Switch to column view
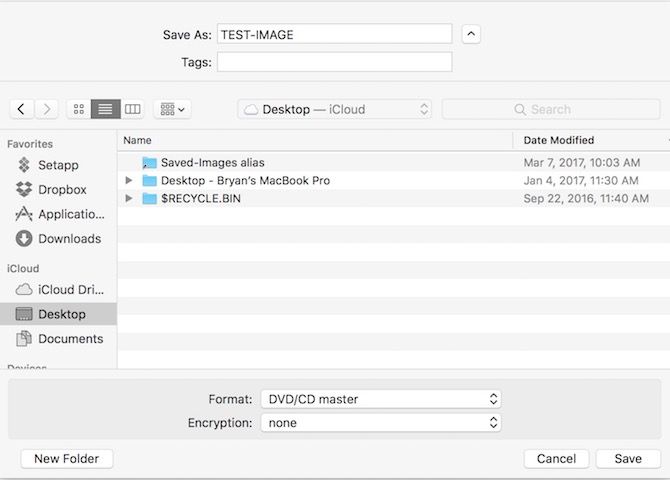The image size is (670, 480). click(132, 109)
